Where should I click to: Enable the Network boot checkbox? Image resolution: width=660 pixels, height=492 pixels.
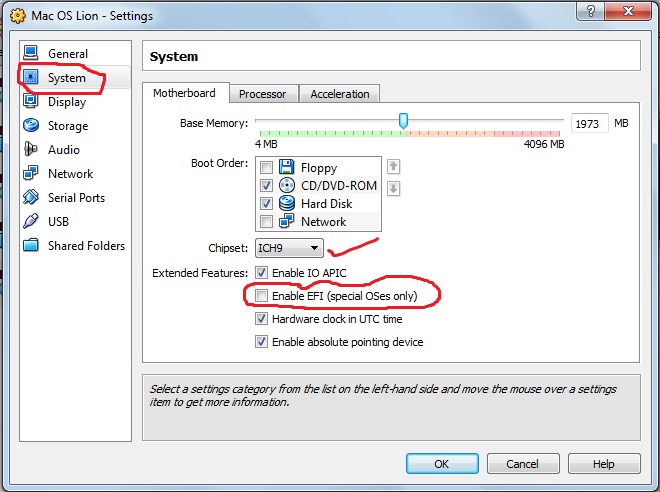coord(266,221)
